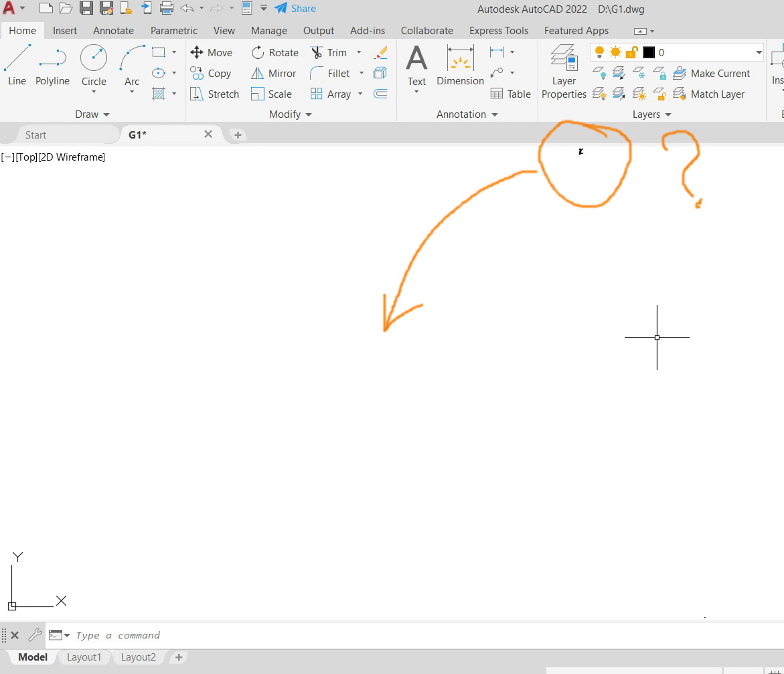The width and height of the screenshot is (784, 674).
Task: Click the Move tool
Action: click(212, 52)
